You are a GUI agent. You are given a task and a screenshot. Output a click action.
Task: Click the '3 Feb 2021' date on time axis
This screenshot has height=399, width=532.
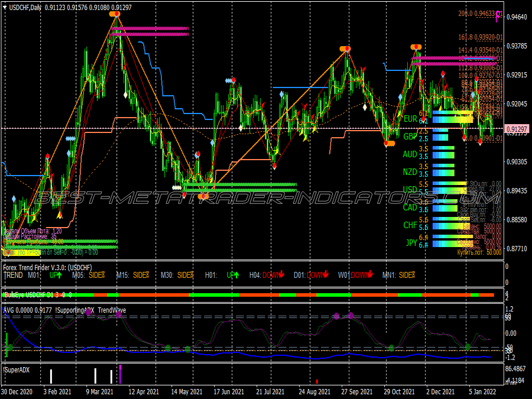(x=57, y=391)
